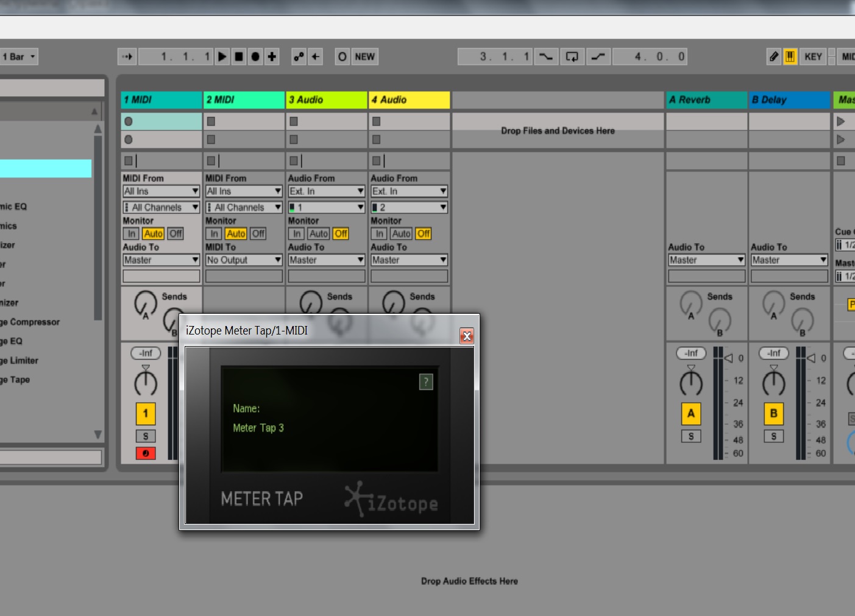Select the A Reverb return track header
Screen dimensions: 855x616
[x=707, y=100]
